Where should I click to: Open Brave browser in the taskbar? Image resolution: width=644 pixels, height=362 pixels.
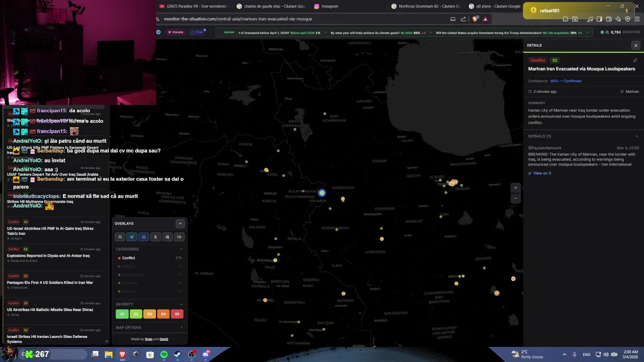[122, 354]
